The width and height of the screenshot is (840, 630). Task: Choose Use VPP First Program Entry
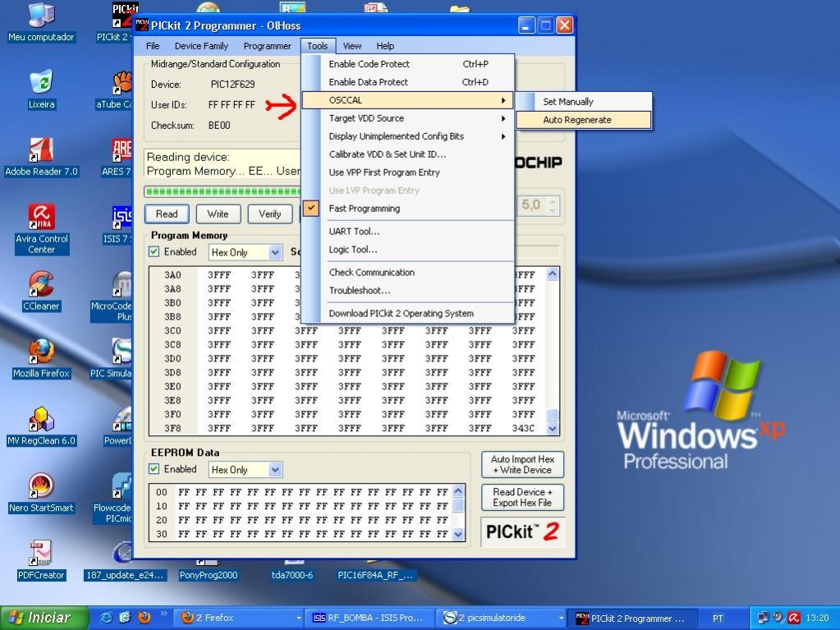(x=407, y=172)
